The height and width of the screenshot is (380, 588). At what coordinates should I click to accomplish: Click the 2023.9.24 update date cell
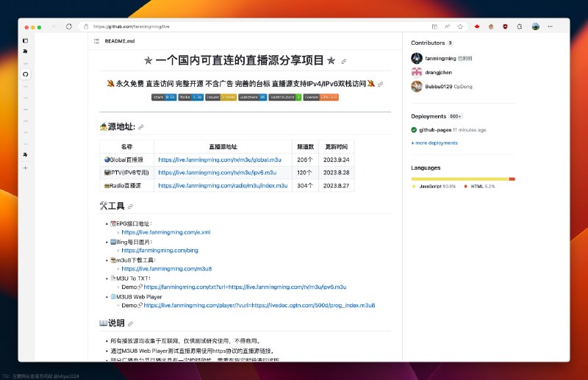337,159
